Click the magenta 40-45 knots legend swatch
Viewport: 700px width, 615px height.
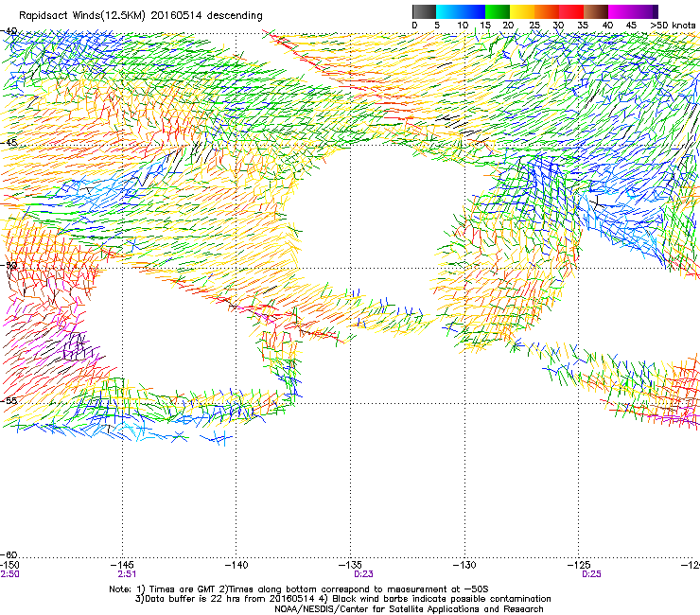point(621,11)
